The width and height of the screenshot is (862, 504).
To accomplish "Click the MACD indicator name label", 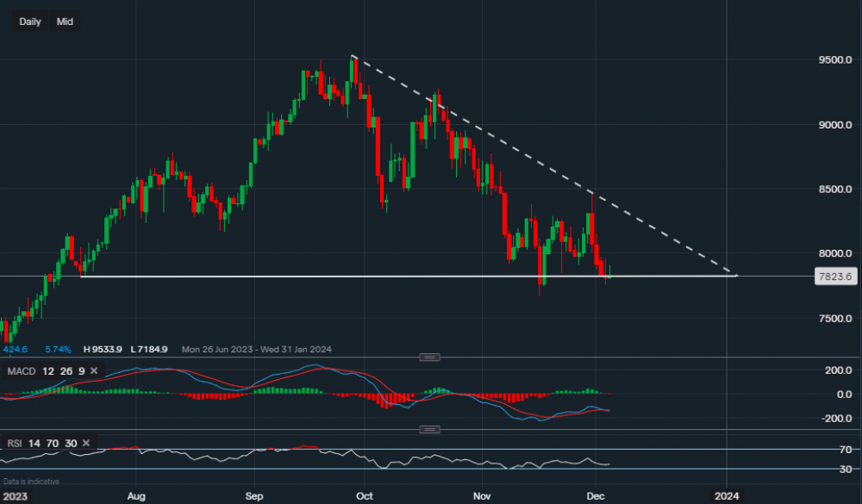I will [x=20, y=370].
